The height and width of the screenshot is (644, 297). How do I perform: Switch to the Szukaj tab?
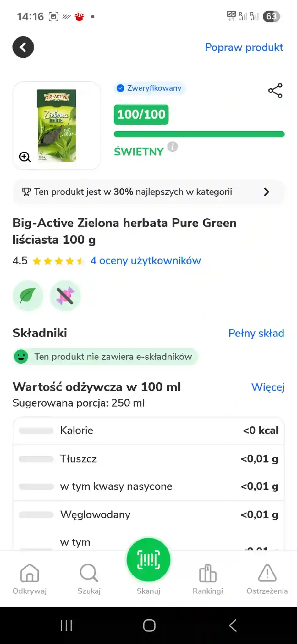(x=89, y=579)
